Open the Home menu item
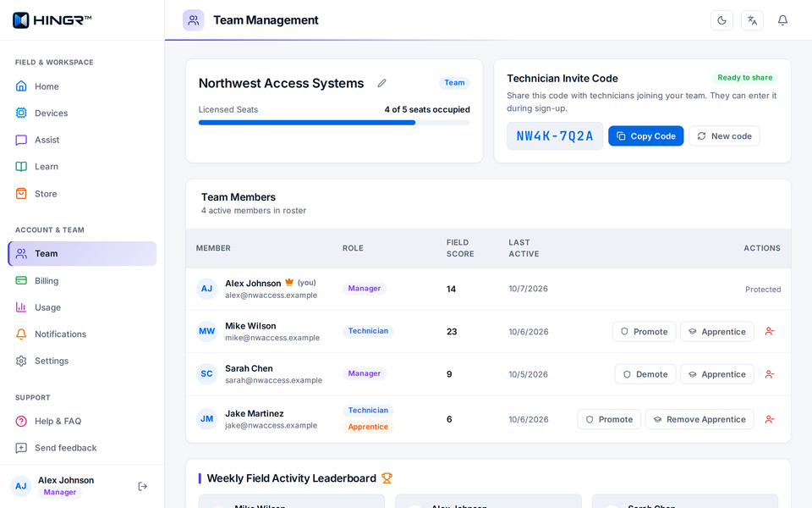812x508 pixels. click(x=82, y=86)
